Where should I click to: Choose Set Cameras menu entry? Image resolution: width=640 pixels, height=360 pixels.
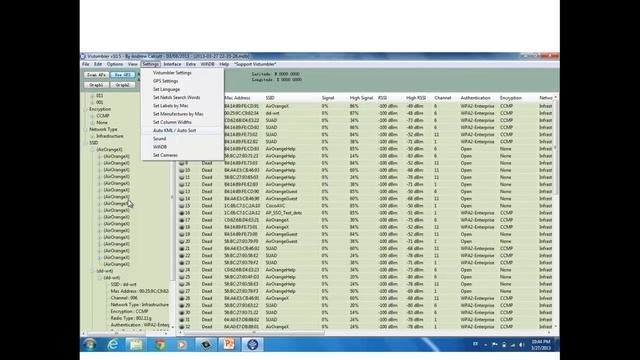point(182,155)
